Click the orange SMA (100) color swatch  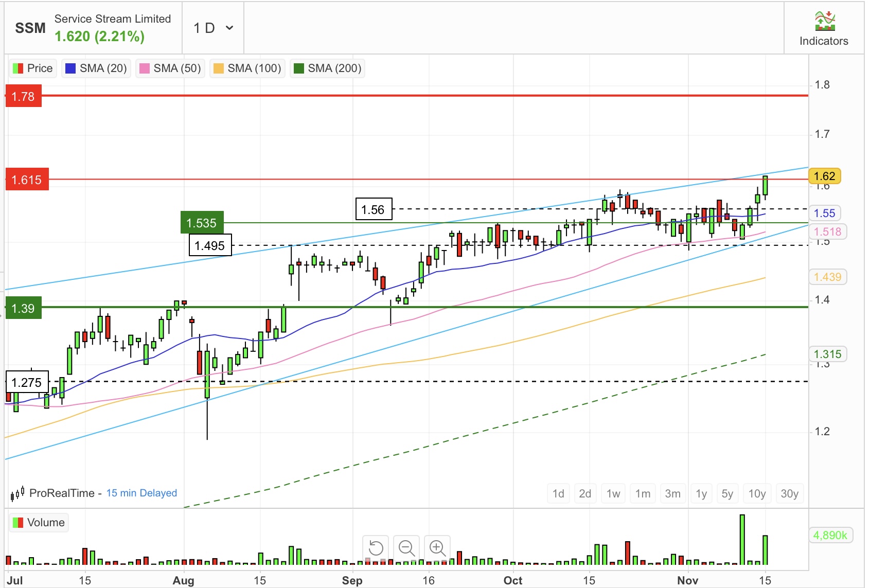[x=219, y=68]
